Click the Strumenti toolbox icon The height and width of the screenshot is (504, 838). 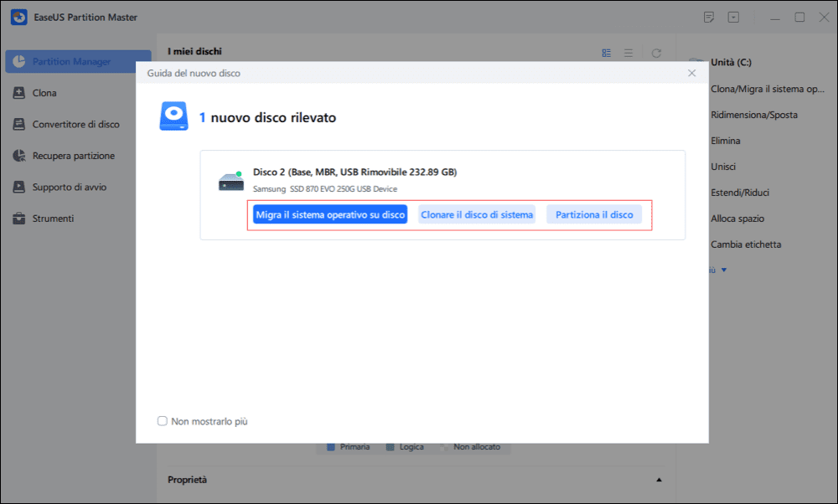click(x=19, y=219)
